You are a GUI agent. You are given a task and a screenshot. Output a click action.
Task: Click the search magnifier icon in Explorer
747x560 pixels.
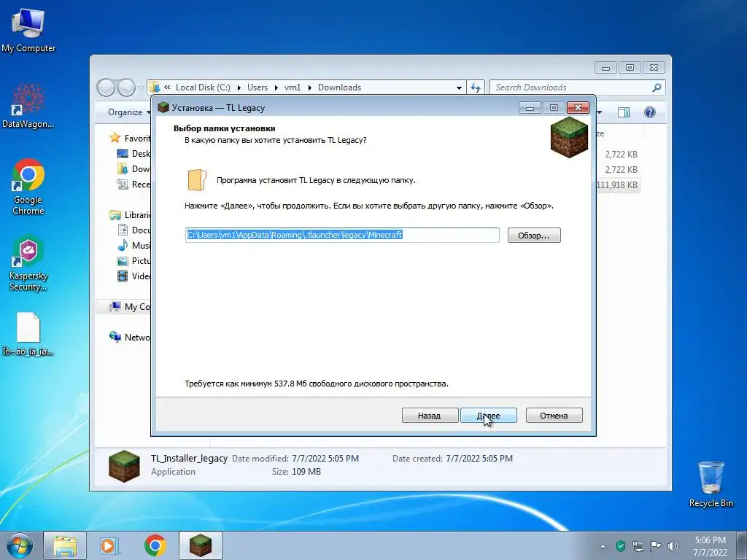point(657,87)
